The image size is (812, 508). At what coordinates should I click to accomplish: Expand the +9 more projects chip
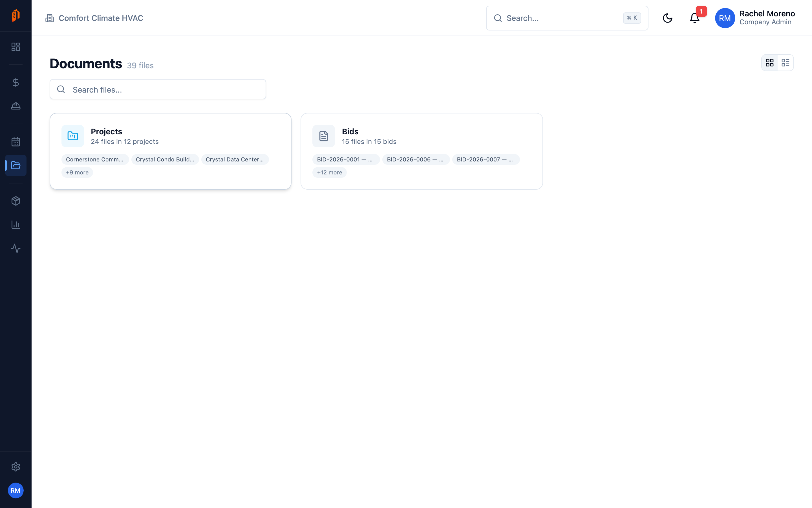coord(77,172)
